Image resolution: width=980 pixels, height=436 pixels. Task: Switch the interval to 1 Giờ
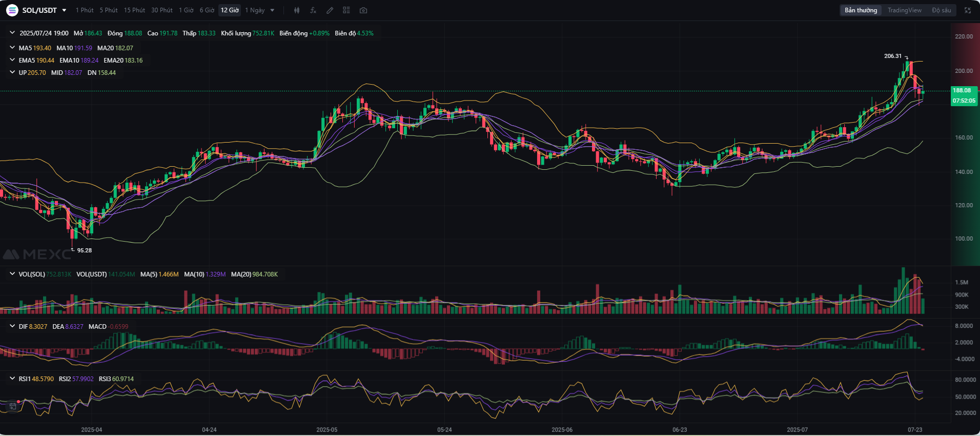(x=186, y=10)
